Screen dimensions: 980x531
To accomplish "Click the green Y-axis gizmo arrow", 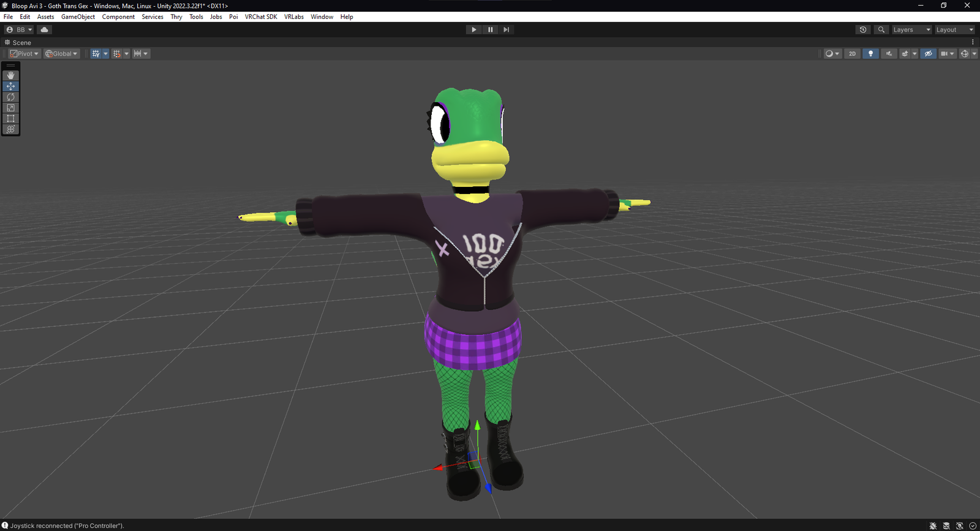I will [477, 425].
